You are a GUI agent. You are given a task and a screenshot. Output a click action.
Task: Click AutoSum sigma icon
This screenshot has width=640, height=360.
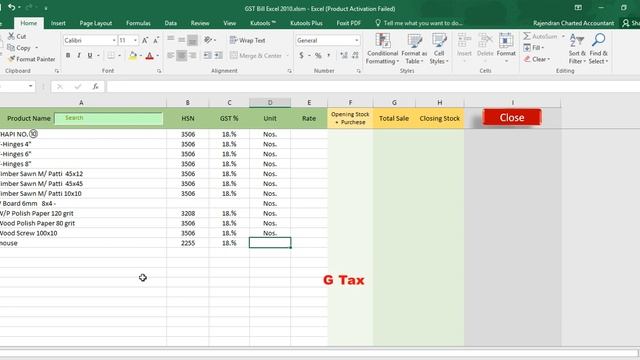click(x=527, y=36)
